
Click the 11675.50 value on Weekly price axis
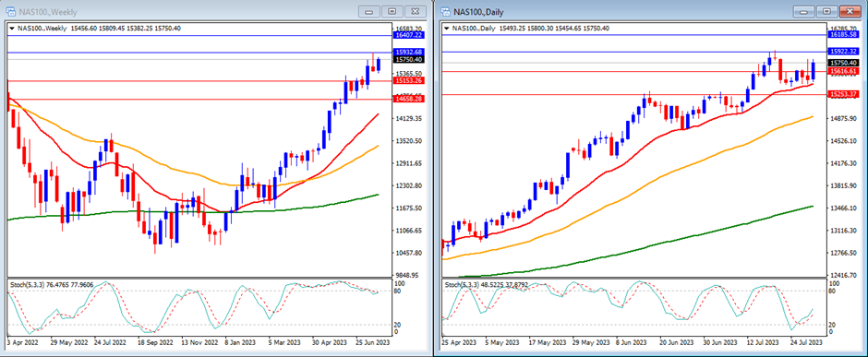410,208
